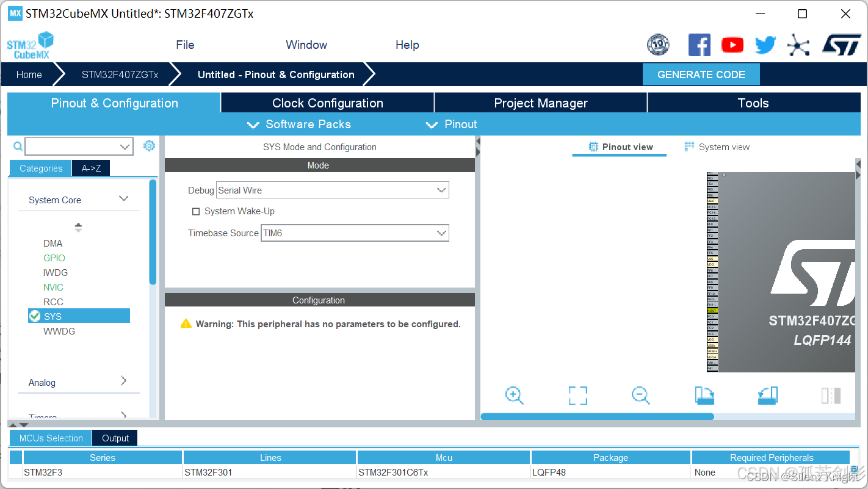Open the Twitter bird icon link

coord(765,45)
